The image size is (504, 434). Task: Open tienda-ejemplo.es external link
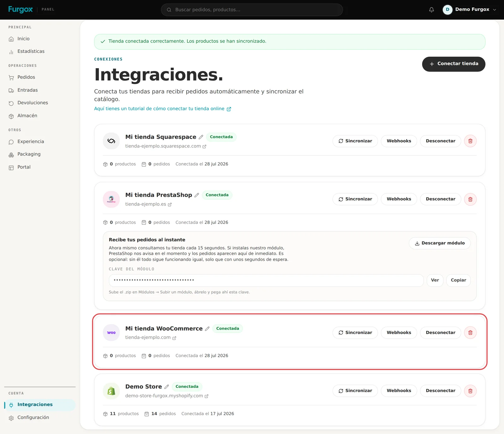[x=148, y=204]
